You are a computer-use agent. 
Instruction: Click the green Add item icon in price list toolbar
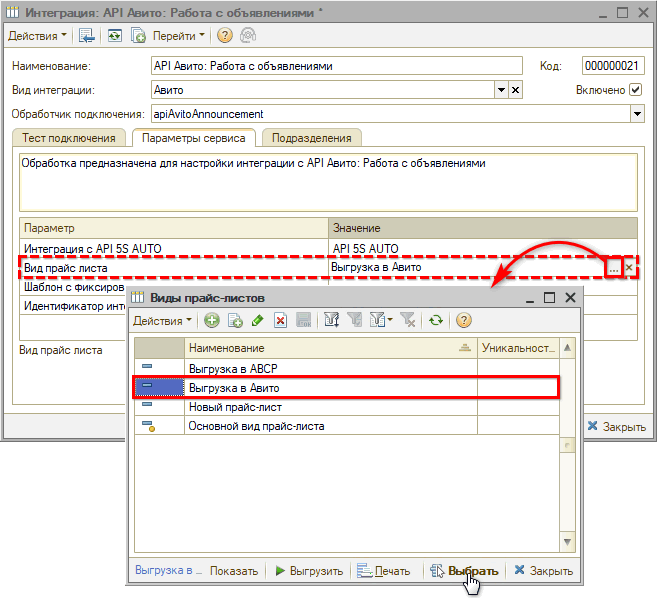pyautogui.click(x=212, y=321)
